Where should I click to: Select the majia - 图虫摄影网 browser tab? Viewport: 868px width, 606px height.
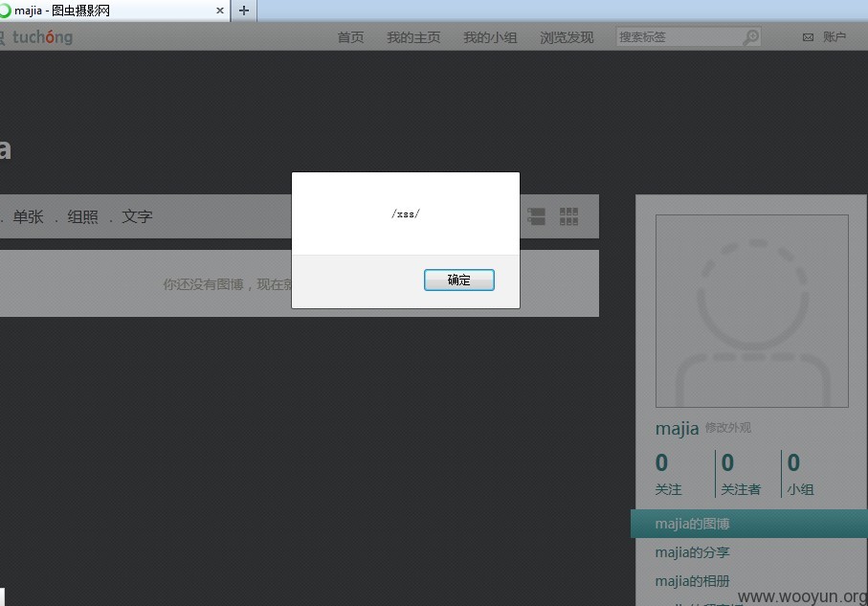point(114,11)
